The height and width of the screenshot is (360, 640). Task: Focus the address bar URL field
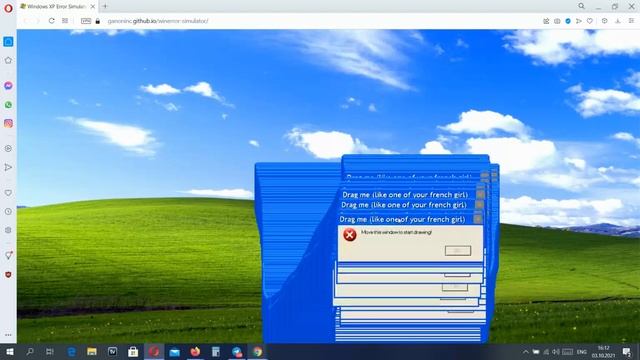158,21
